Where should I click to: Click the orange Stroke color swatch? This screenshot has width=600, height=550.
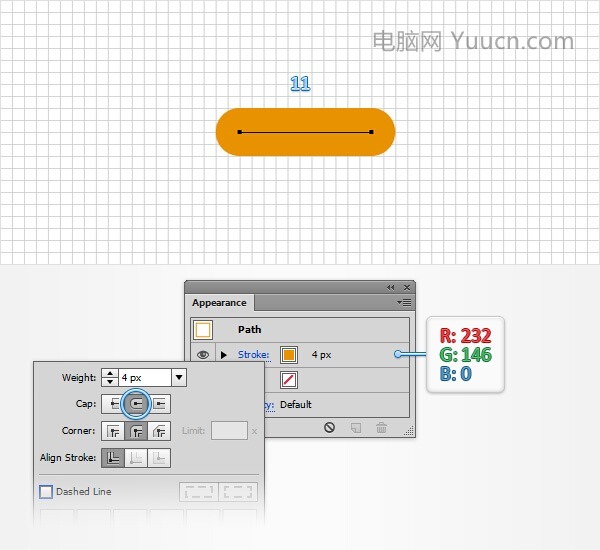point(289,355)
